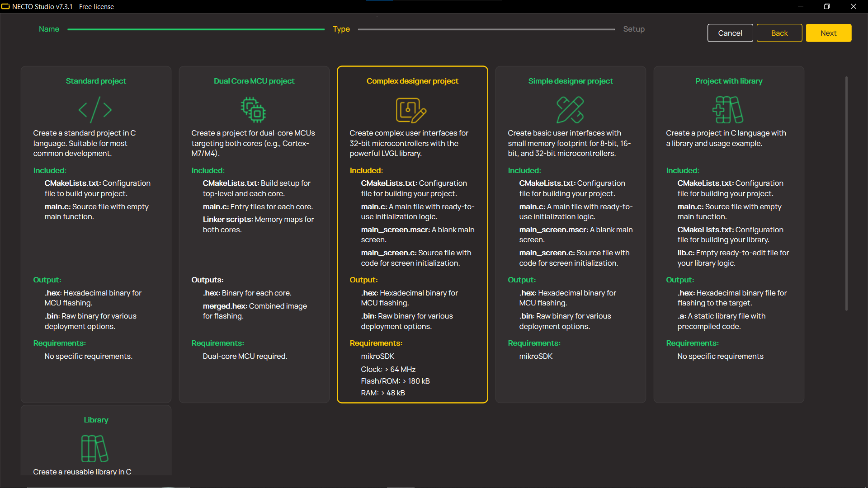This screenshot has height=488, width=868.
Task: Click the NECTO Studio logo in title bar
Action: tap(5, 6)
